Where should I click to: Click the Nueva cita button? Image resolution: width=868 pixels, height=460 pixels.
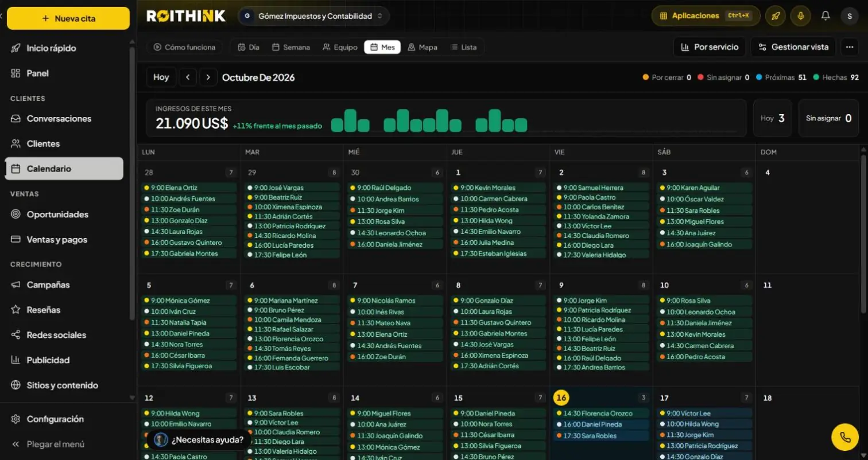tap(68, 18)
